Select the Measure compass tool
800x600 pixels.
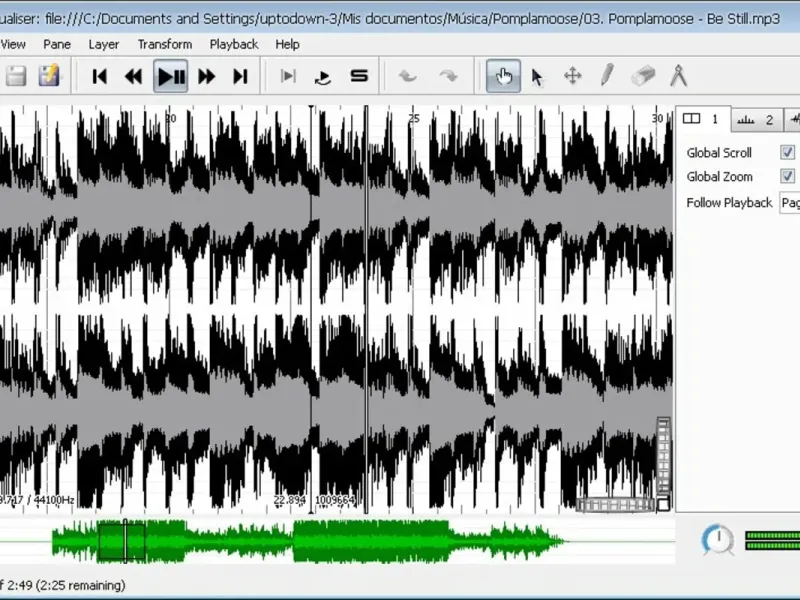pos(679,76)
